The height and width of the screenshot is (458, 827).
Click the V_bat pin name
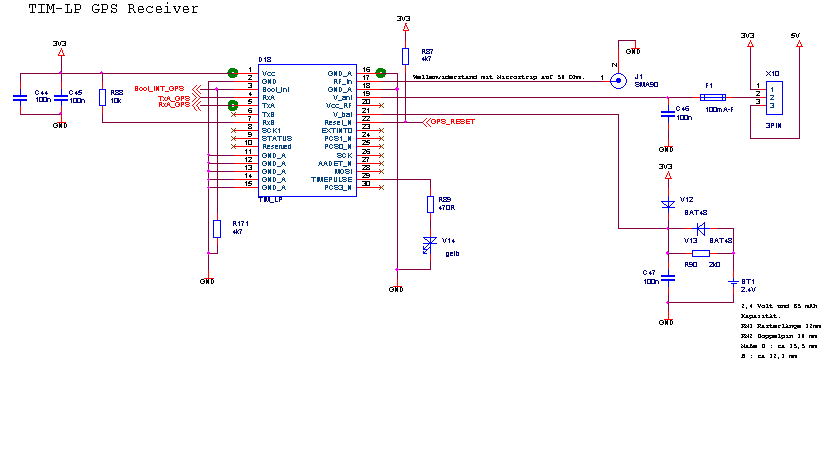click(x=342, y=114)
